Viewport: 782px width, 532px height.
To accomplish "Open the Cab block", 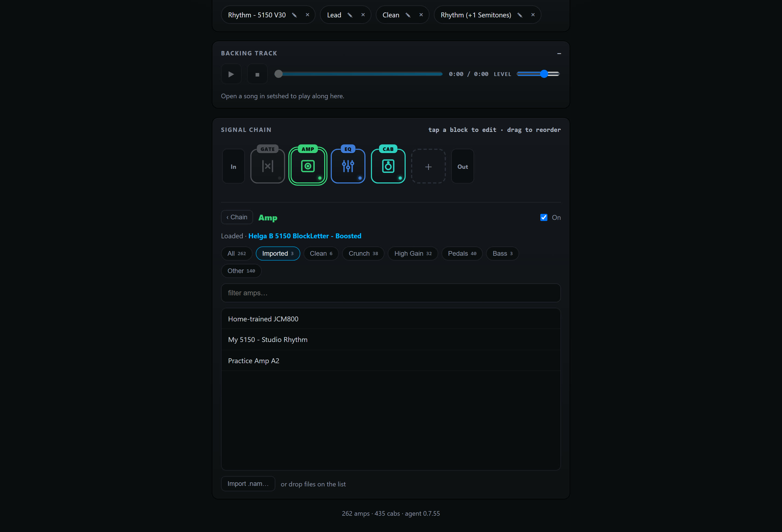I will tap(388, 166).
